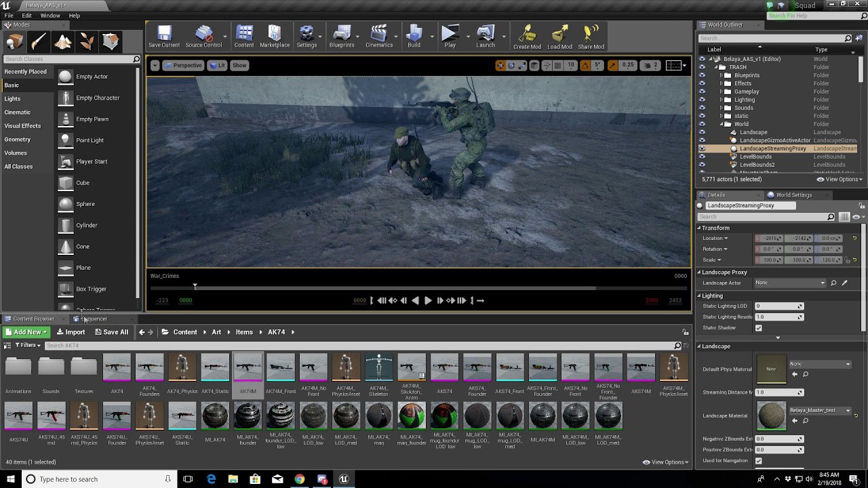Open Source Control from toolbar
Screen dimensions: 868x488
203,37
